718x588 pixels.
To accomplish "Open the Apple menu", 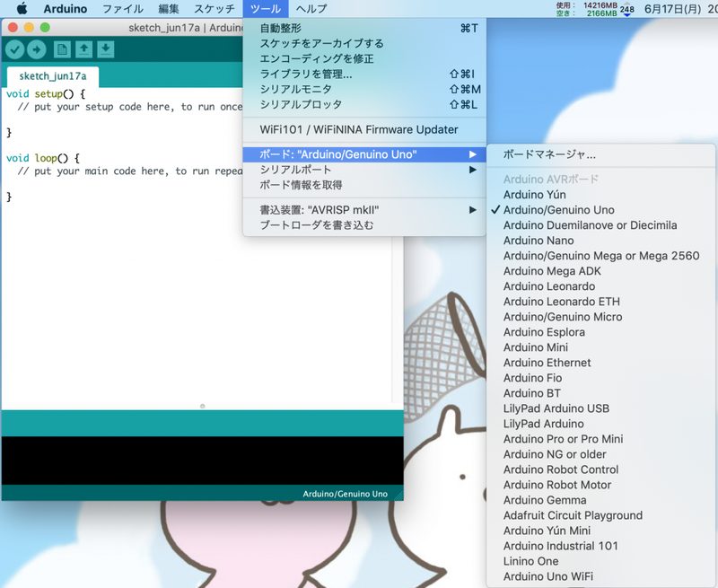I will [x=22, y=8].
